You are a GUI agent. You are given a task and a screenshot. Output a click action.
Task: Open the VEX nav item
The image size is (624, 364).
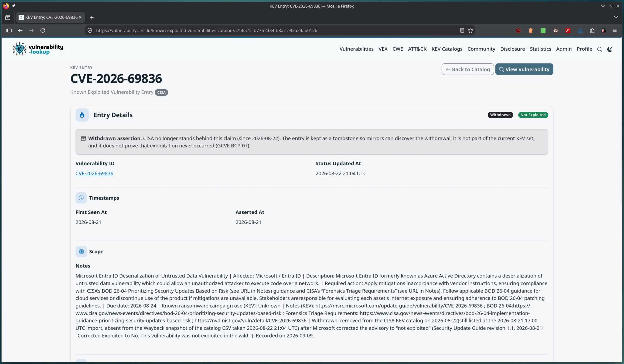[383, 49]
